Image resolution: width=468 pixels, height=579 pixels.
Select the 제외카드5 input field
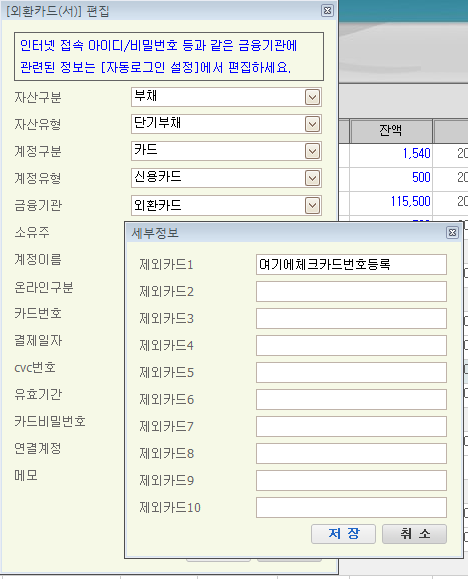pos(351,372)
